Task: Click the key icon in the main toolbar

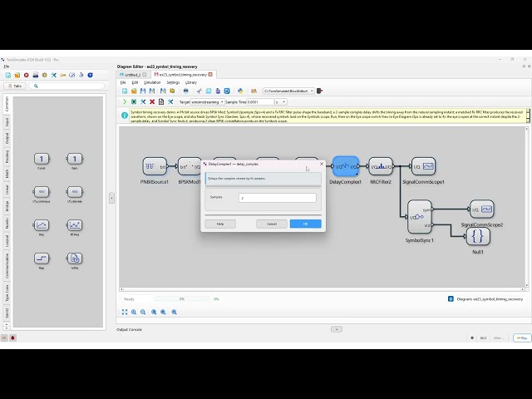Action: [x=63, y=75]
